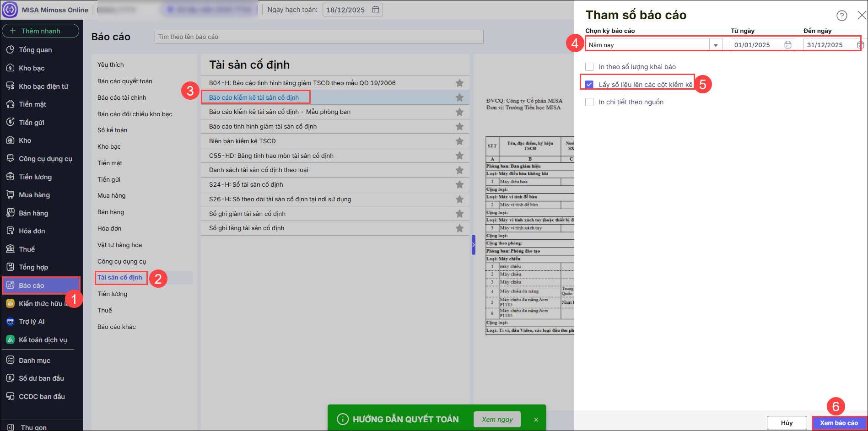Open the Tổng quan sidebar icon
The image size is (868, 431).
(10, 49)
